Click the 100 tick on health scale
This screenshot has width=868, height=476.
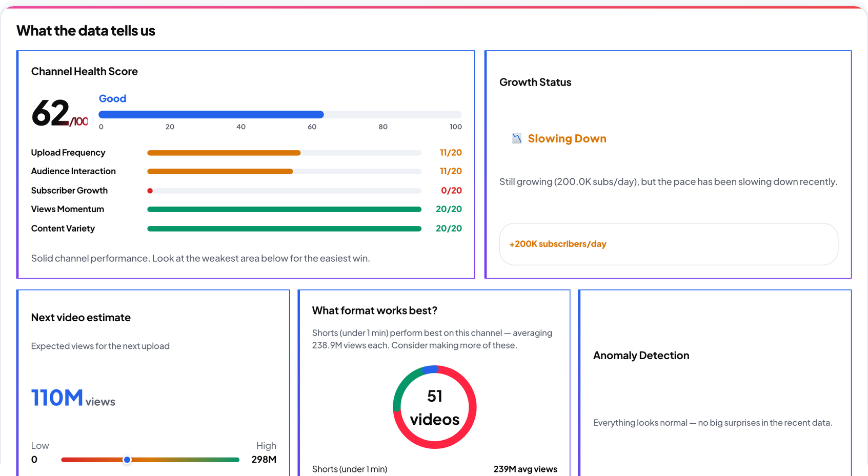click(455, 127)
